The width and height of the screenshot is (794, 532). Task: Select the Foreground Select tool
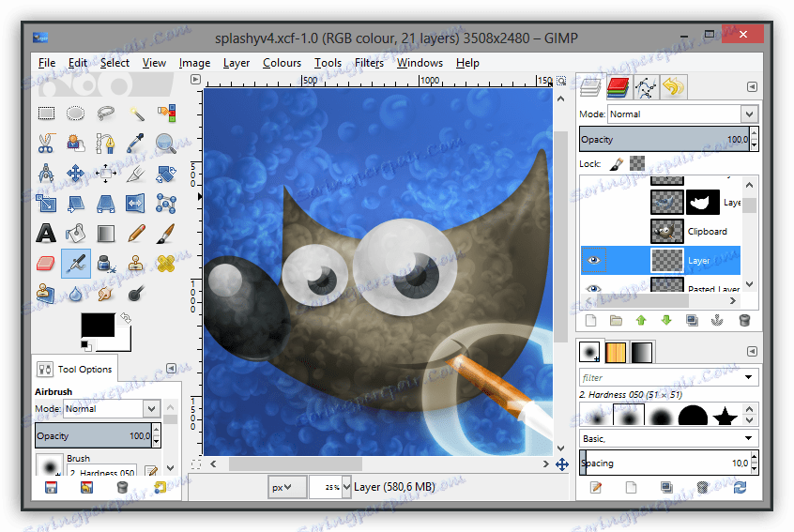click(75, 144)
